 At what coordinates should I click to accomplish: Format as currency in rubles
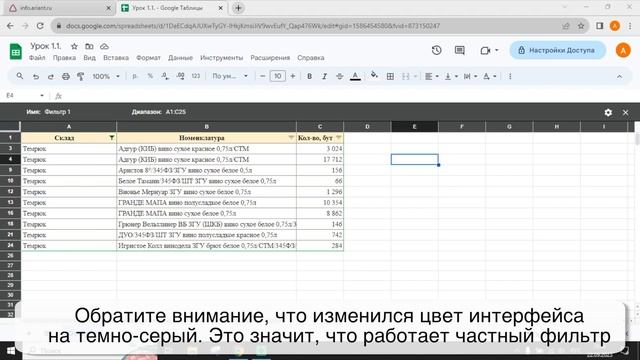click(135, 76)
